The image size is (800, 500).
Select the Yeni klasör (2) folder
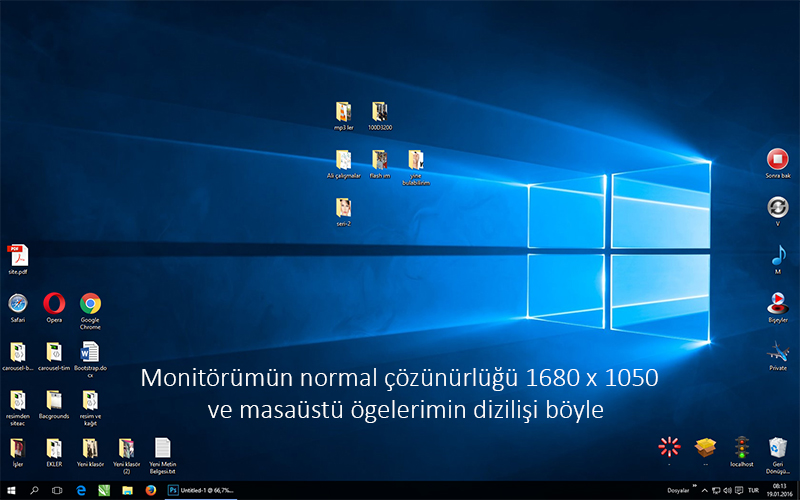click(x=127, y=456)
